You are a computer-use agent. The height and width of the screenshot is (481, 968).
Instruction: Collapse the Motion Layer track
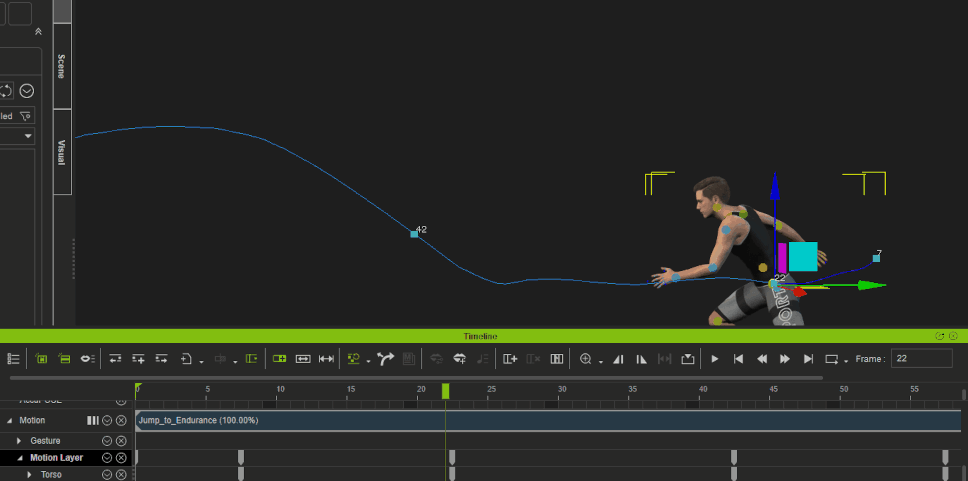coord(19,458)
